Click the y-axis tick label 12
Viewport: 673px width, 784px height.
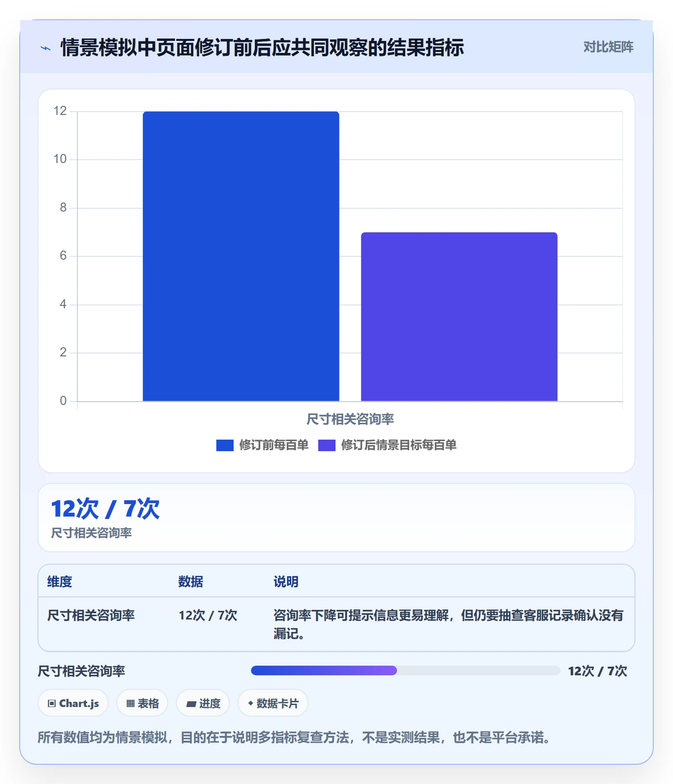pyautogui.click(x=60, y=111)
